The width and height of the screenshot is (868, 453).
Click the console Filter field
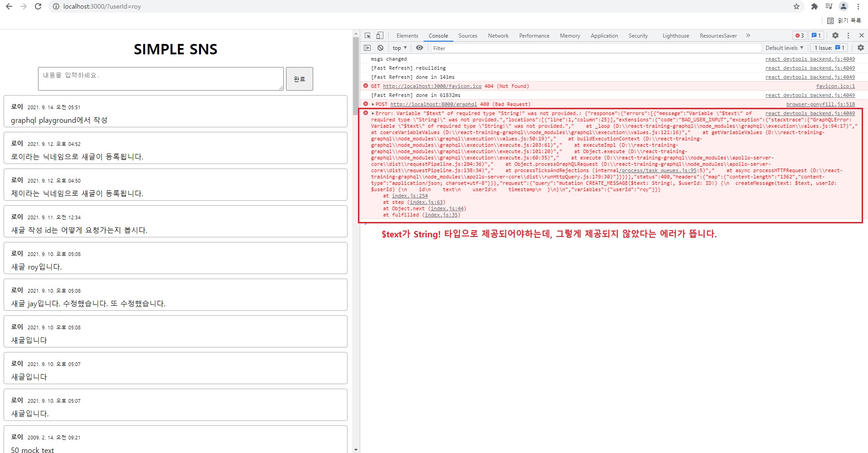[x=595, y=48]
